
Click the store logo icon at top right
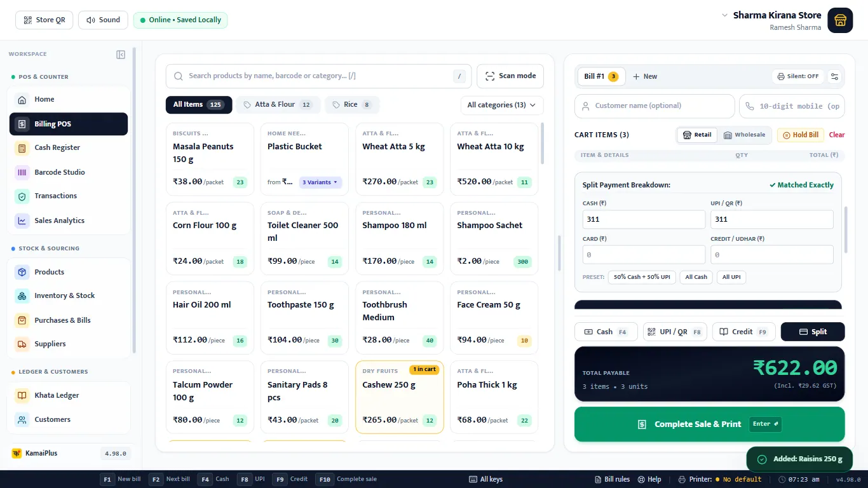840,20
